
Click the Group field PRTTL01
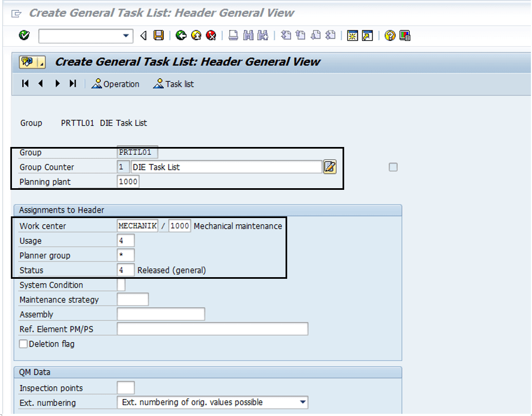[137, 152]
